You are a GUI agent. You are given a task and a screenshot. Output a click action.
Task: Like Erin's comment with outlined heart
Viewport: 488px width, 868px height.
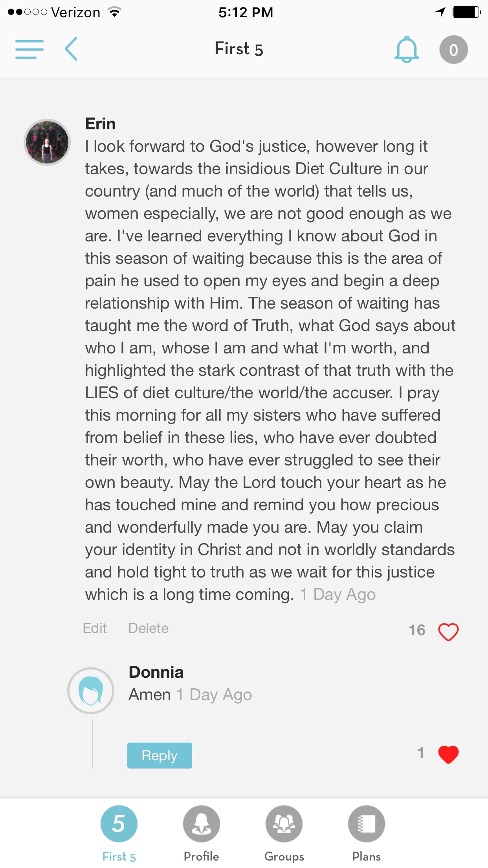[448, 632]
